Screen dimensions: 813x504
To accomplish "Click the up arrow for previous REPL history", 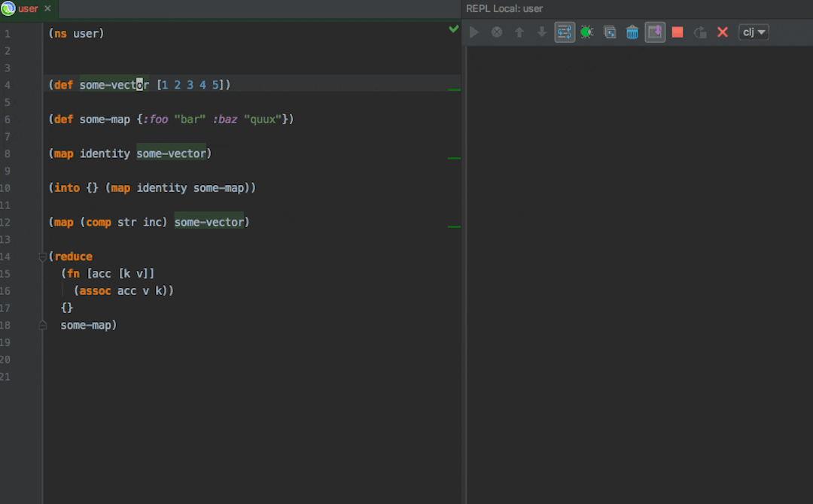I will click(x=519, y=32).
